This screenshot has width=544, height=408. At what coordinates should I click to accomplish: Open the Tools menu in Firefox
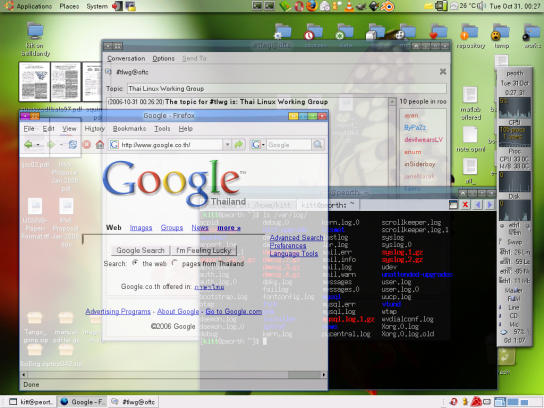[x=162, y=128]
